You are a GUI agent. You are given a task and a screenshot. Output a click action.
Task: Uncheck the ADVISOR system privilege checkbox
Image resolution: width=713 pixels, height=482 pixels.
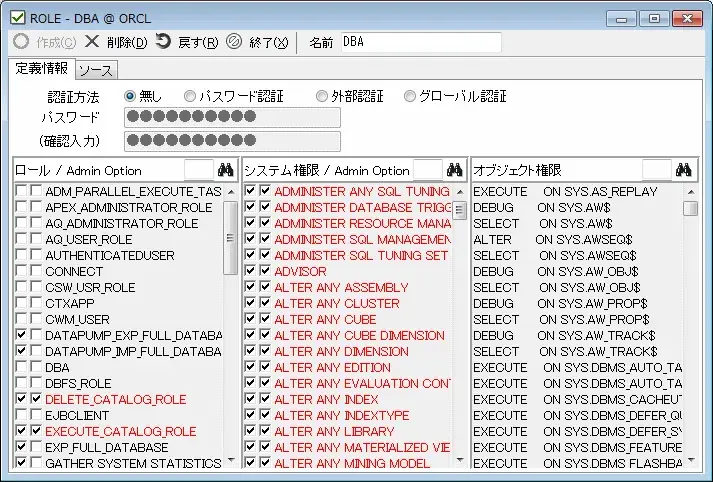tap(251, 272)
